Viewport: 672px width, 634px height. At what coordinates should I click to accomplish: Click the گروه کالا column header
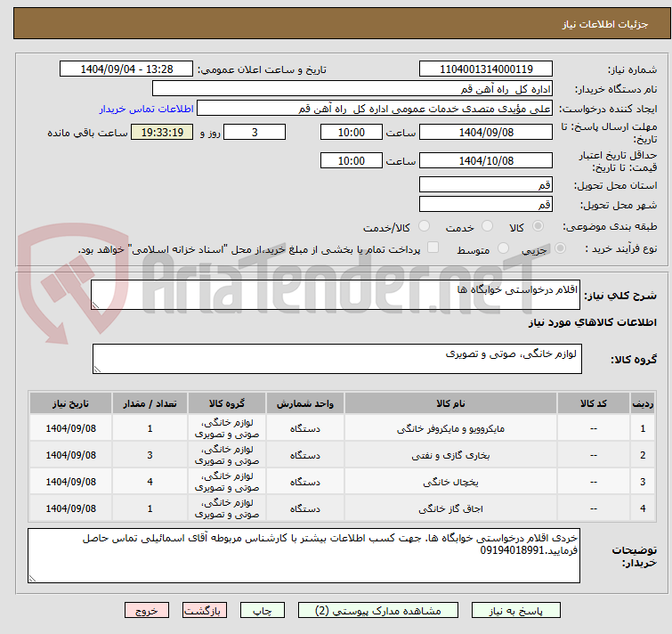click(227, 403)
